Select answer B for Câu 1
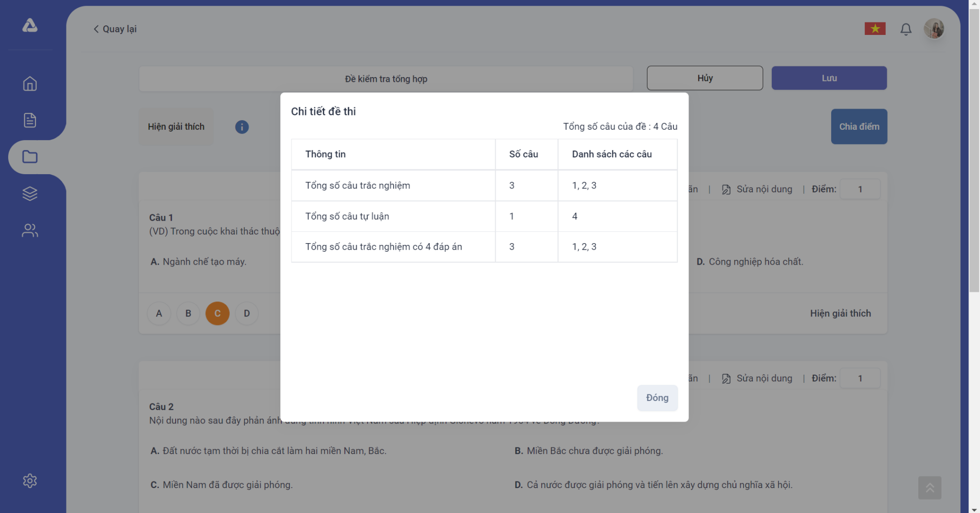Image resolution: width=980 pixels, height=513 pixels. [x=188, y=313]
